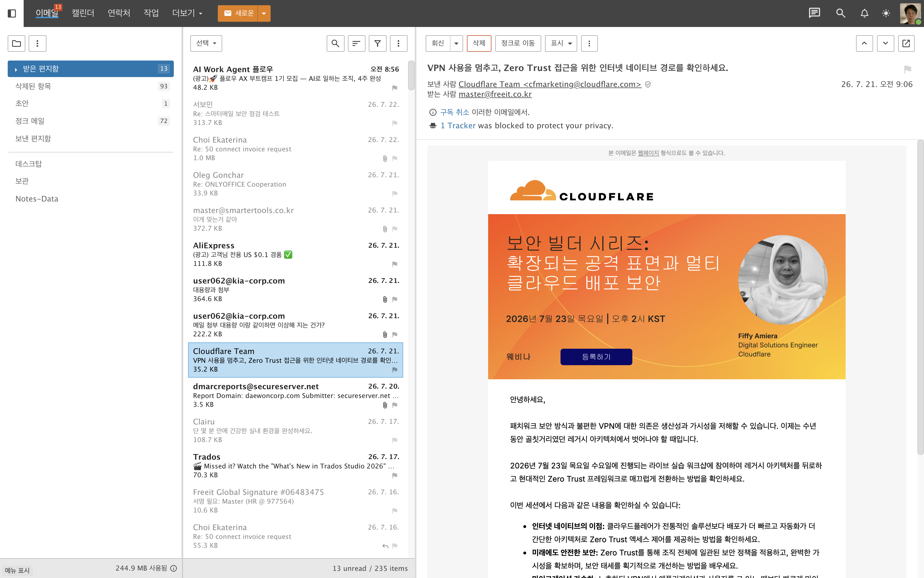924x578 pixels.
Task: Click the tracker blocked spy icon
Action: click(433, 126)
